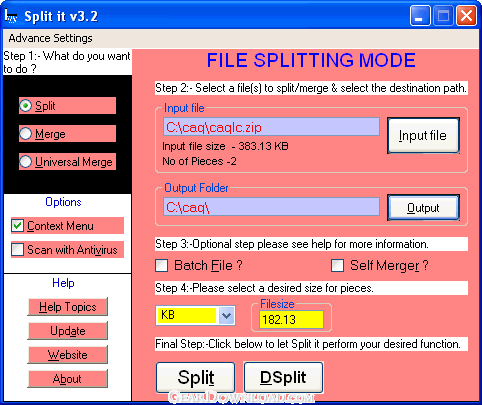482x405 pixels.
Task: Select the Split radio option
Action: [26, 106]
